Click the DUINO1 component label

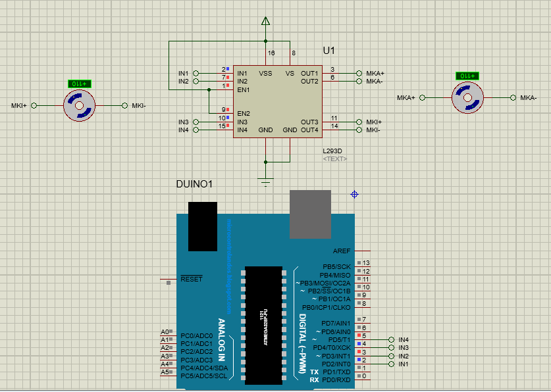tap(194, 184)
